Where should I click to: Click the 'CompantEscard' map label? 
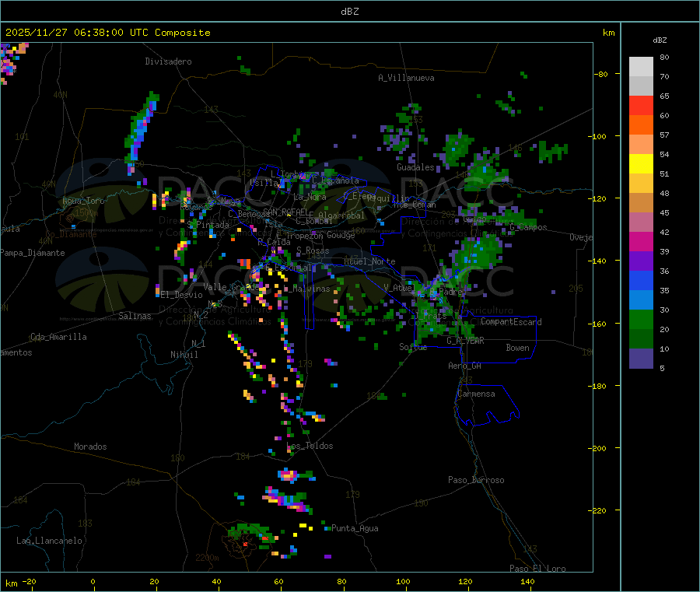511,322
